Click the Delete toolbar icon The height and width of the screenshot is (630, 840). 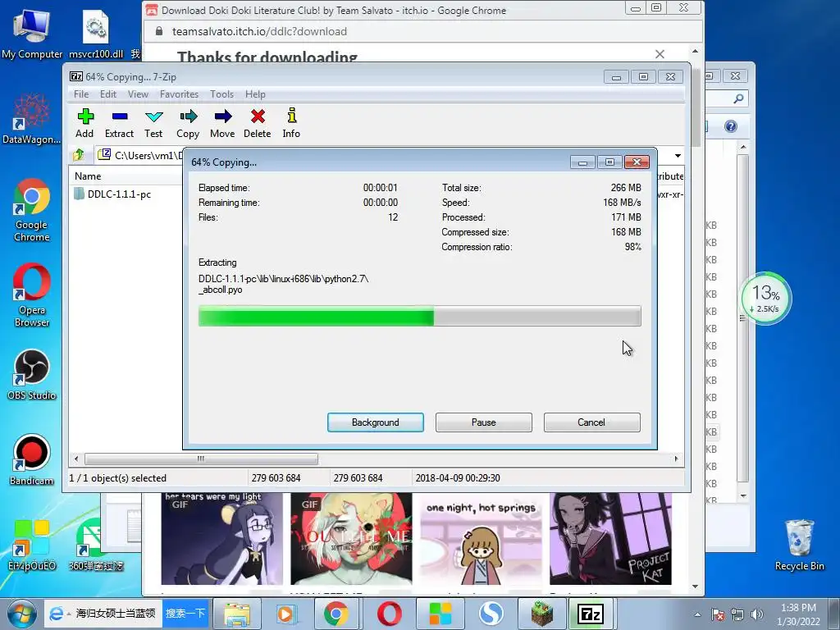257,123
